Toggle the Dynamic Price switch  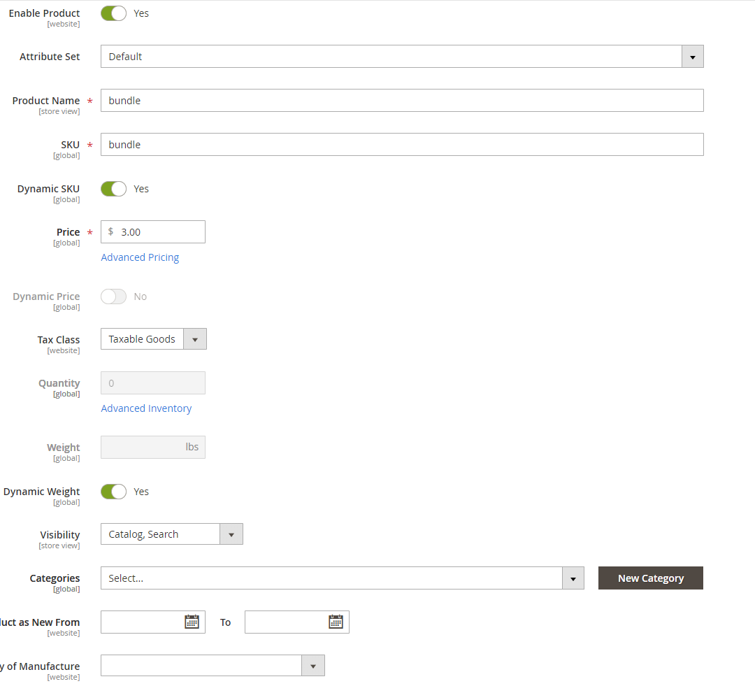114,297
